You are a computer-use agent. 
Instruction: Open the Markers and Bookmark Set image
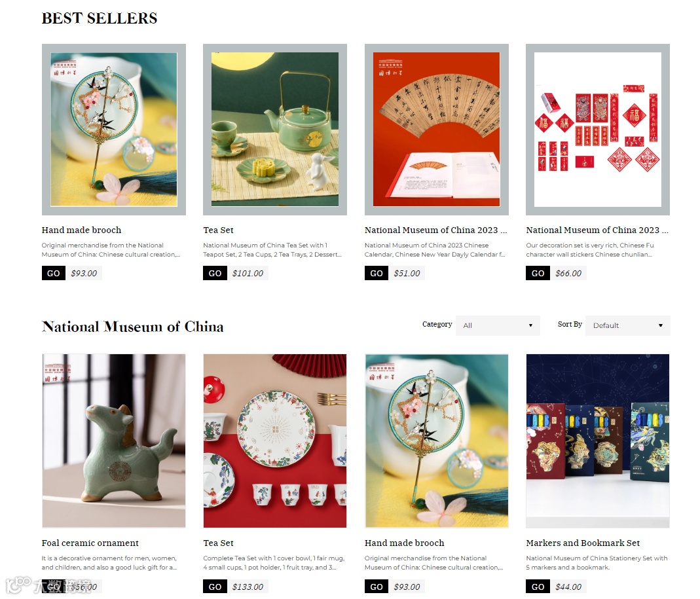coord(598,441)
